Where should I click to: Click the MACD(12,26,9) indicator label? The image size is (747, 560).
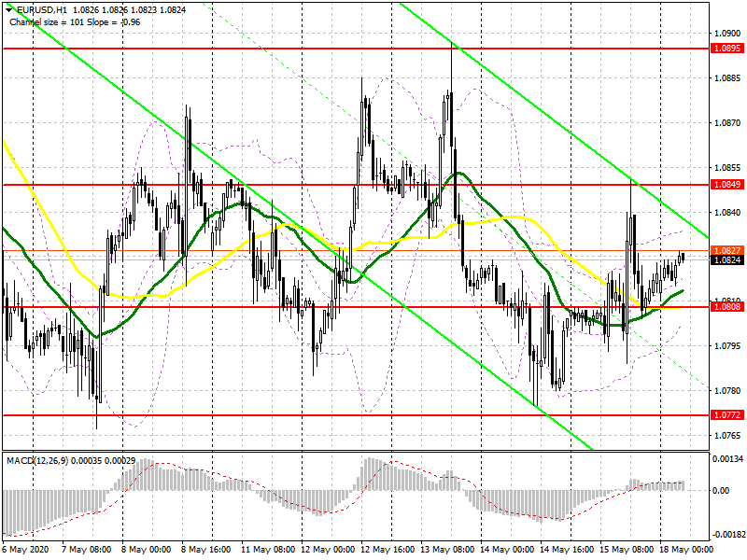(37, 460)
